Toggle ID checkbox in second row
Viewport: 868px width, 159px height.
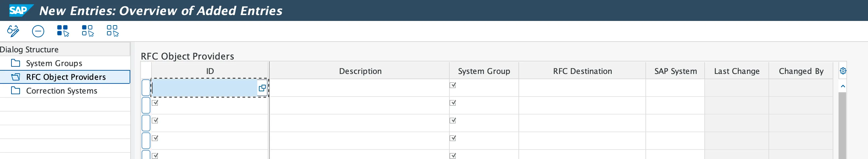click(x=155, y=103)
